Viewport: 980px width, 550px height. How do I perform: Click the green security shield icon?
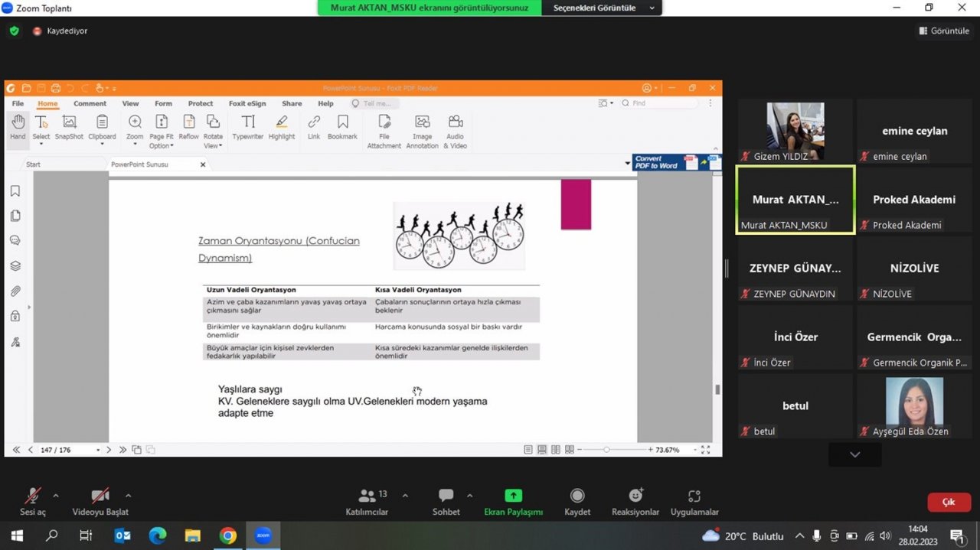pos(14,31)
